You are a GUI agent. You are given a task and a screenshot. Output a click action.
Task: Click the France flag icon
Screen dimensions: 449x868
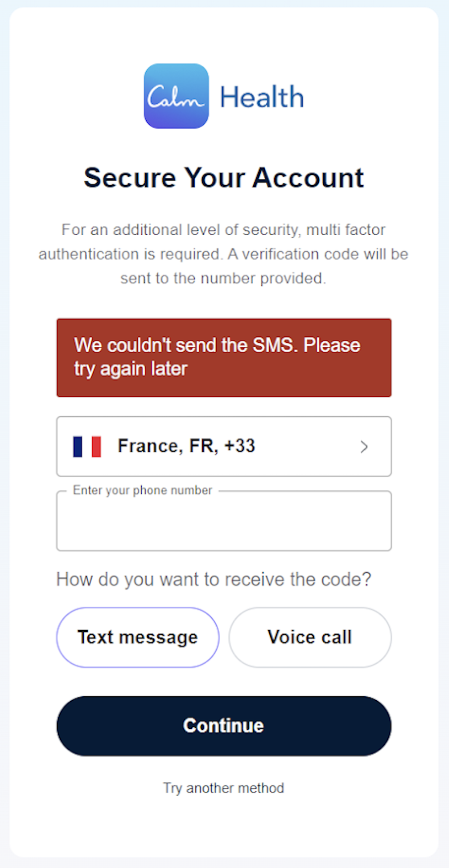[87, 446]
